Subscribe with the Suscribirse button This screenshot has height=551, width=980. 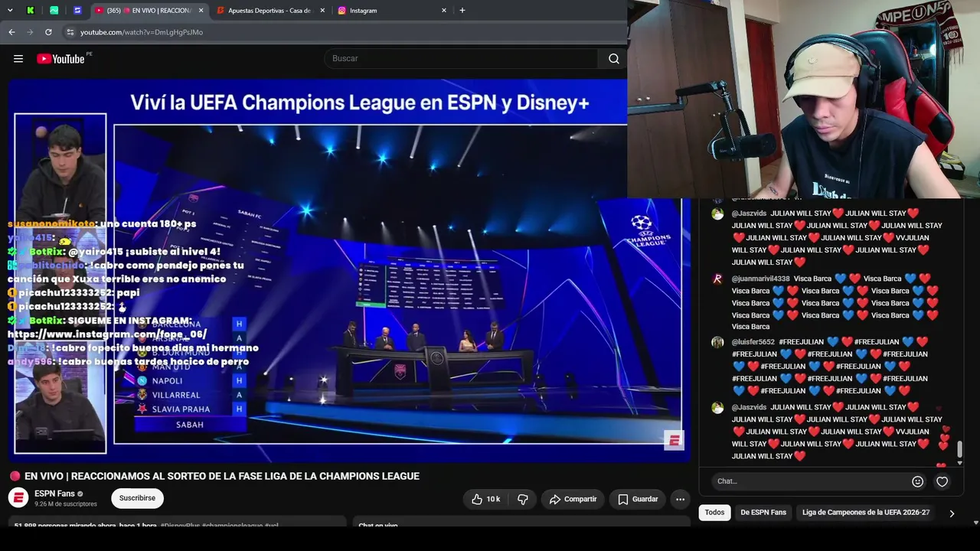[137, 498]
